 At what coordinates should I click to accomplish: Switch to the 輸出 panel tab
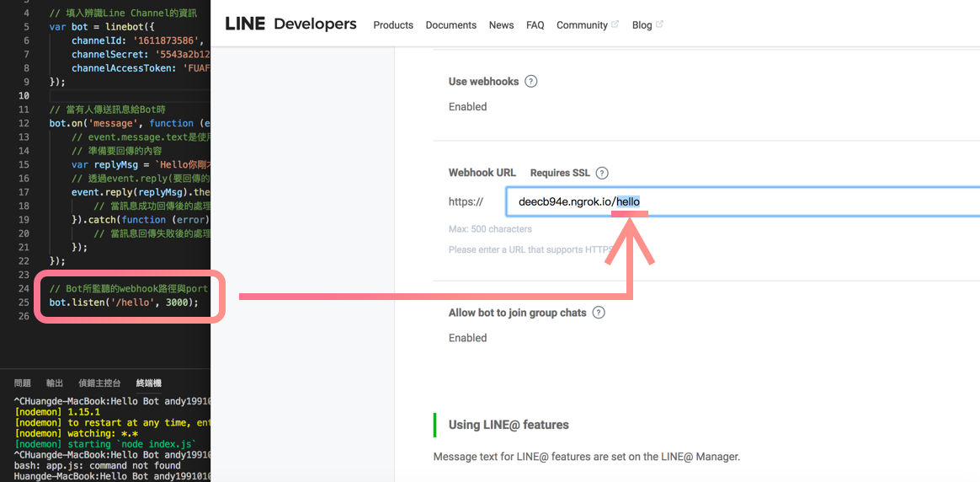(x=55, y=383)
